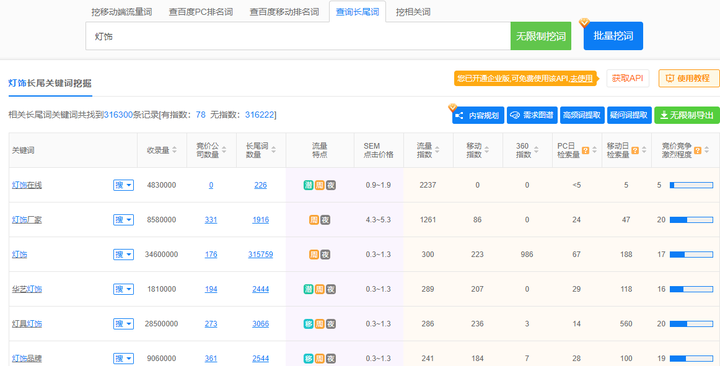The width and height of the screenshot is (720, 366).
Task: Click the keyword search input field
Action: tap(298, 36)
